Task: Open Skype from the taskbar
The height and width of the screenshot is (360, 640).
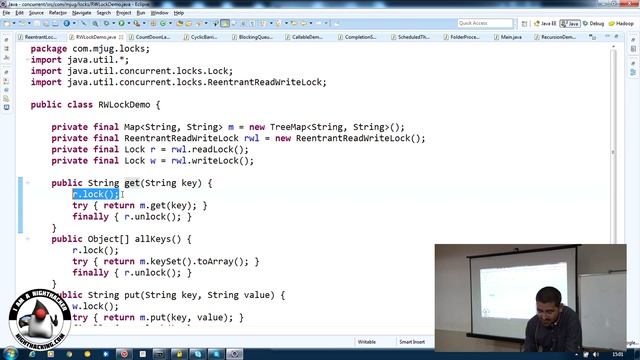Action: [198, 354]
